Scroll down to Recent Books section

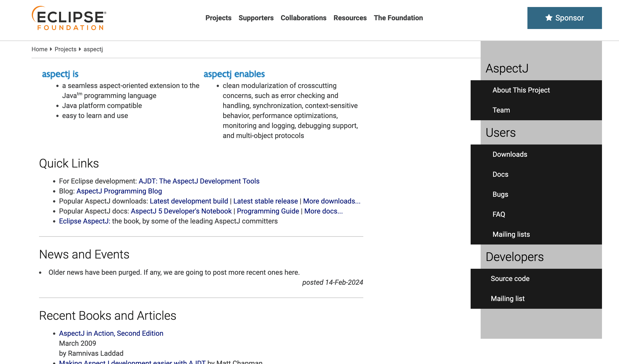point(108,315)
